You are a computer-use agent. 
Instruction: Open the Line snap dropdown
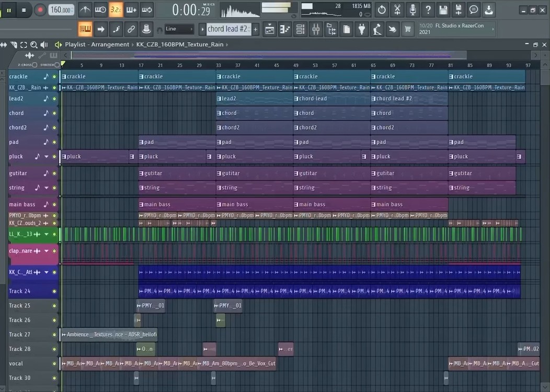(x=179, y=29)
